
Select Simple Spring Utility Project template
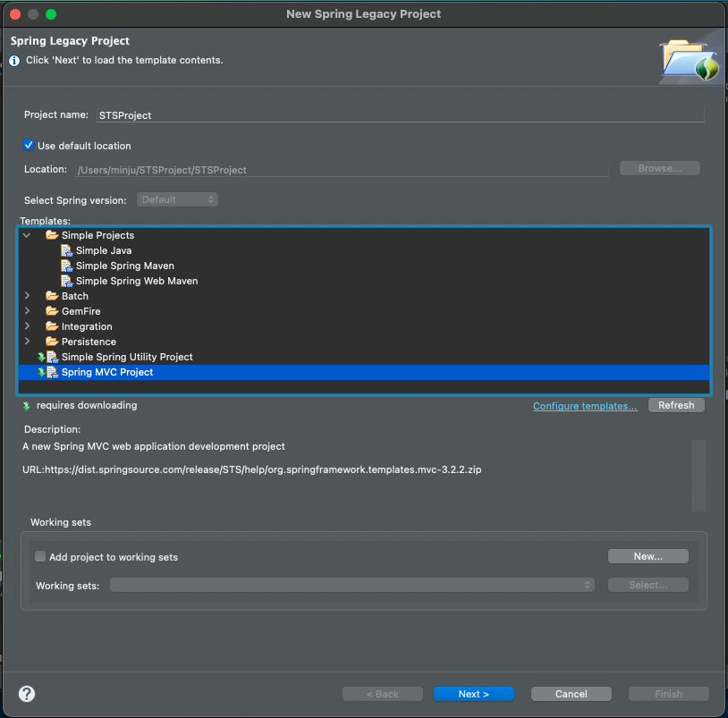[127, 357]
